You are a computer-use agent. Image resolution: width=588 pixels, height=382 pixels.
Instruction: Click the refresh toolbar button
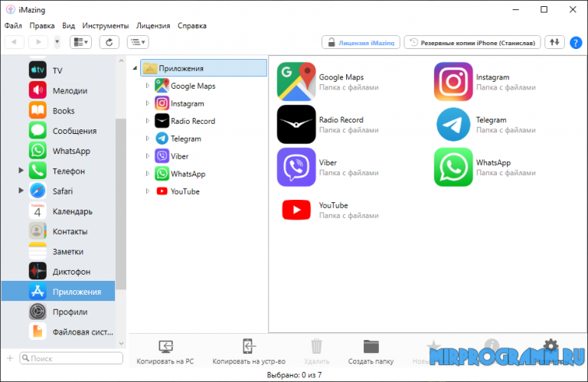tap(109, 42)
